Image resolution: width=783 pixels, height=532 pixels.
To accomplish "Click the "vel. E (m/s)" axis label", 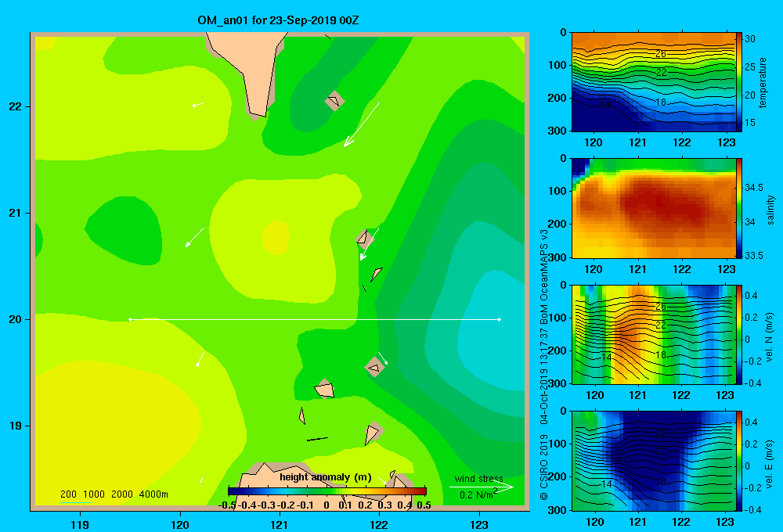I will [x=770, y=464].
